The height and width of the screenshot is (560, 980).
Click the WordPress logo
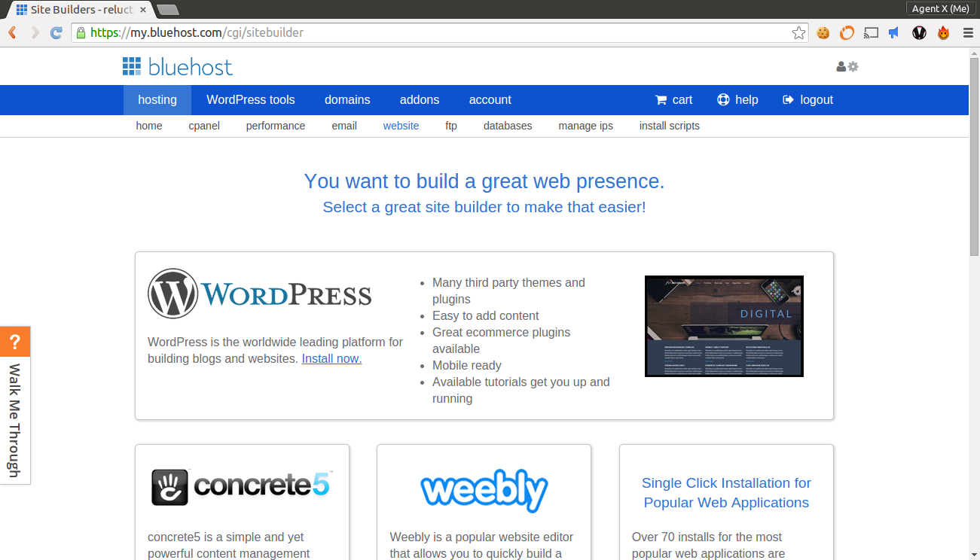coord(260,294)
